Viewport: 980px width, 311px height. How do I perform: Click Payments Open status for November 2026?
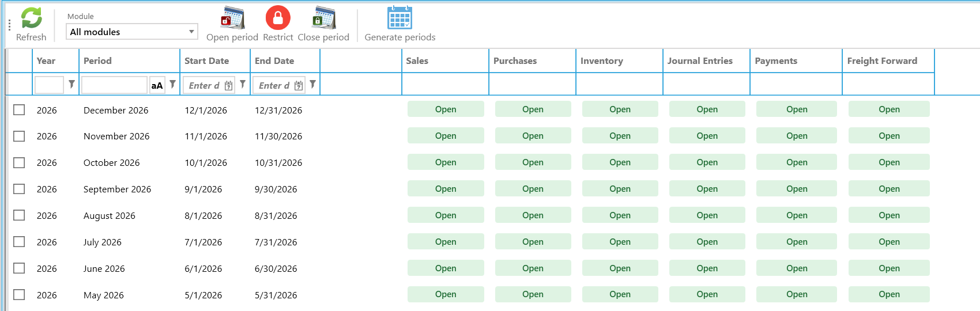797,136
